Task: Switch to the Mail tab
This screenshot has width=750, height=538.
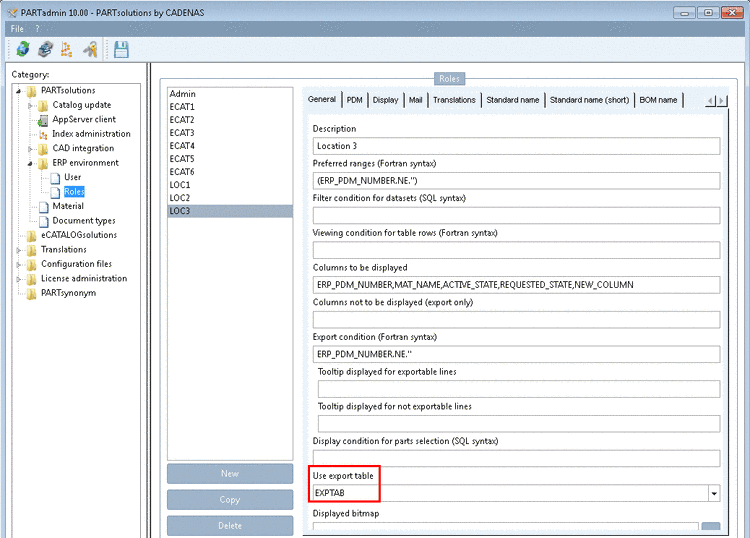Action: tap(416, 100)
